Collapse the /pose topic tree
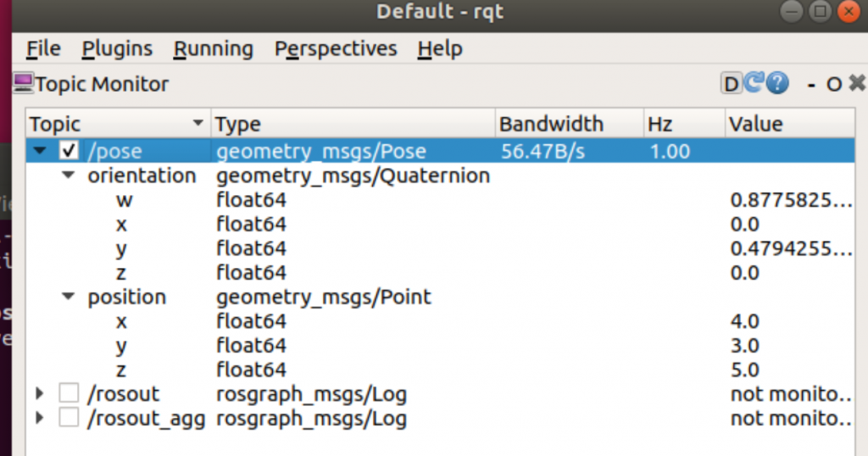 tap(40, 152)
